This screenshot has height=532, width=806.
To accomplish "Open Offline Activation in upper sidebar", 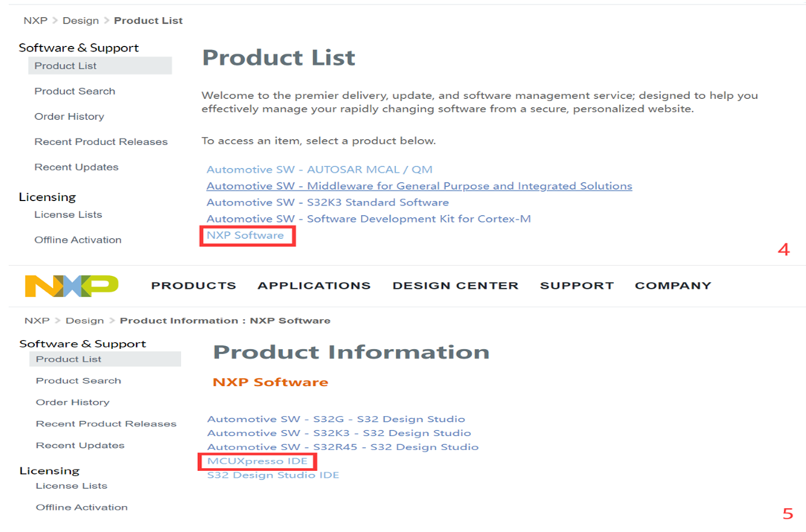I will tap(77, 240).
